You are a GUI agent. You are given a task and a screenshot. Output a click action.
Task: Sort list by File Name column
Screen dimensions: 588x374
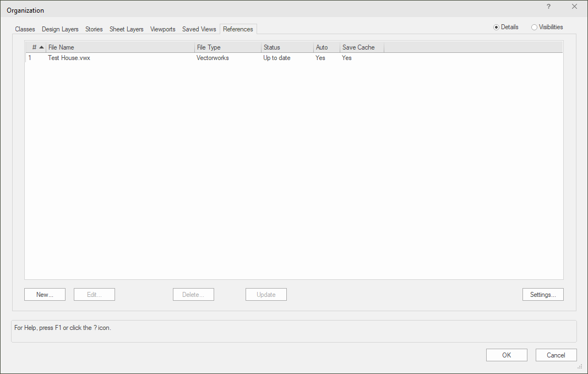[x=120, y=47]
